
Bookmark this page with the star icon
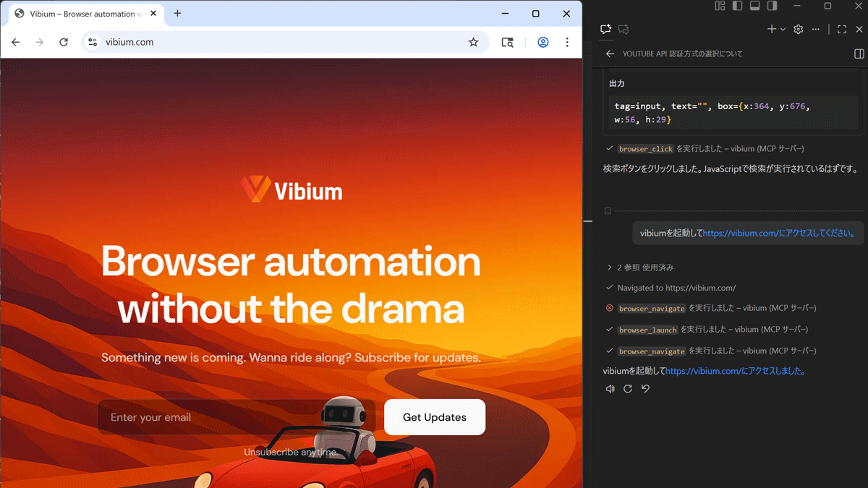(x=473, y=42)
